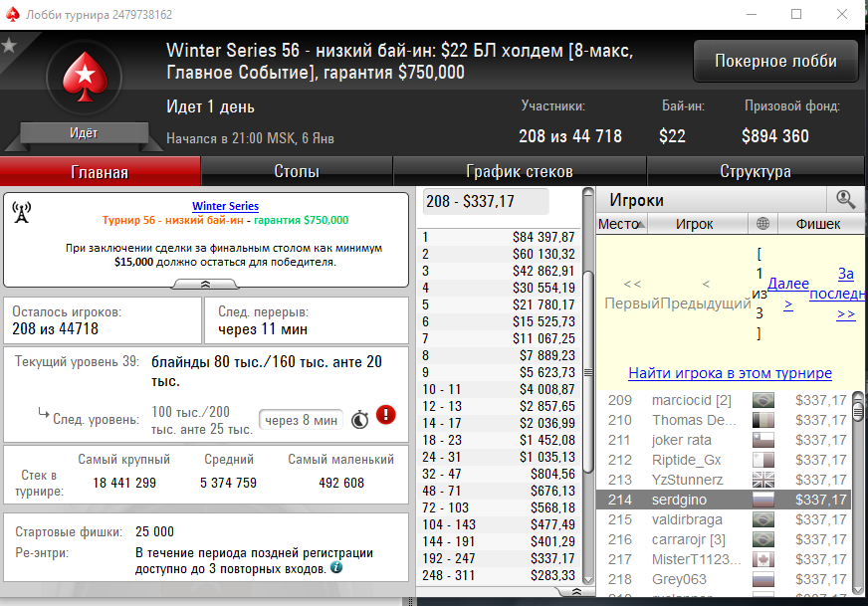Screen dimensions: 868x606
Task: Click payout row 192 - 247
Action: click(x=499, y=558)
